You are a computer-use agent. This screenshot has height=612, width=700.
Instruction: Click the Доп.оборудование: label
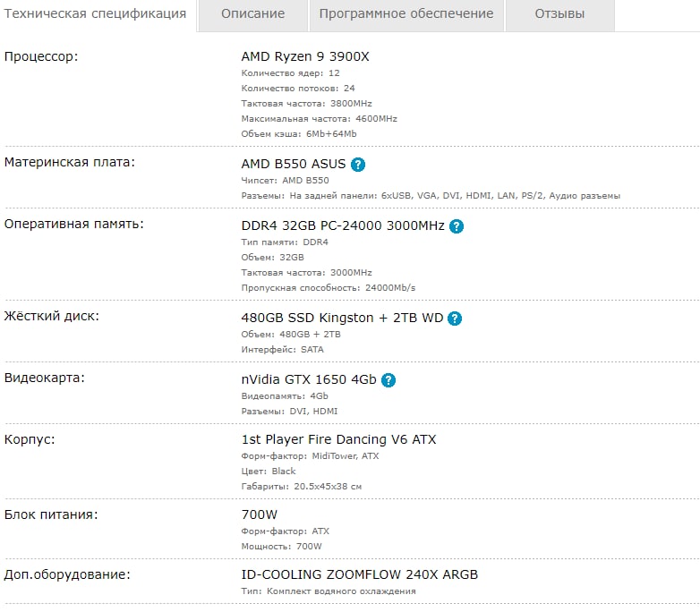(67, 574)
